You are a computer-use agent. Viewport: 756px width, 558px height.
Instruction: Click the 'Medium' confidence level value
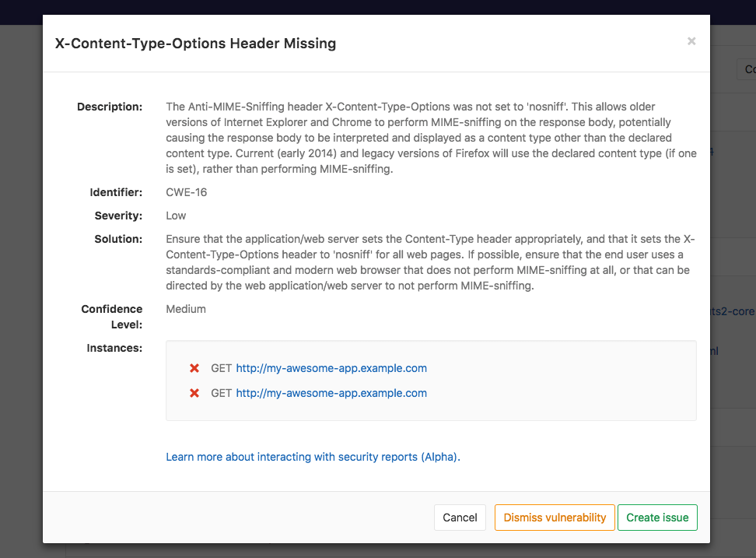[185, 309]
